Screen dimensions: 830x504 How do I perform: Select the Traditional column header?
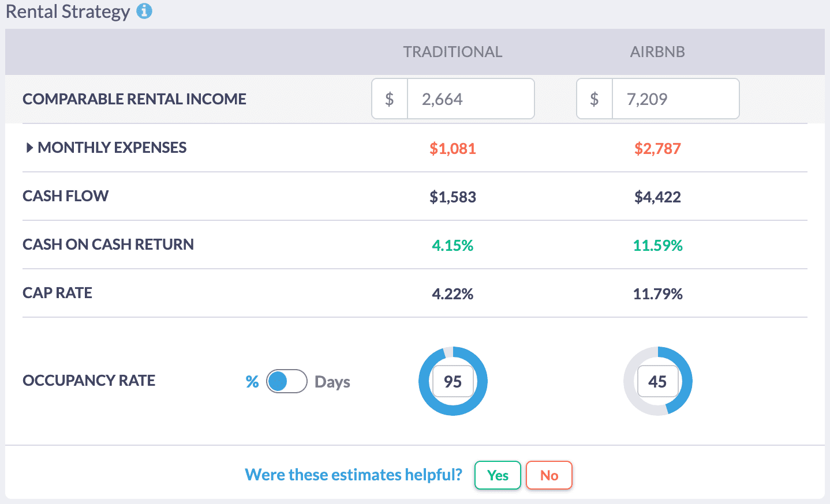(453, 51)
